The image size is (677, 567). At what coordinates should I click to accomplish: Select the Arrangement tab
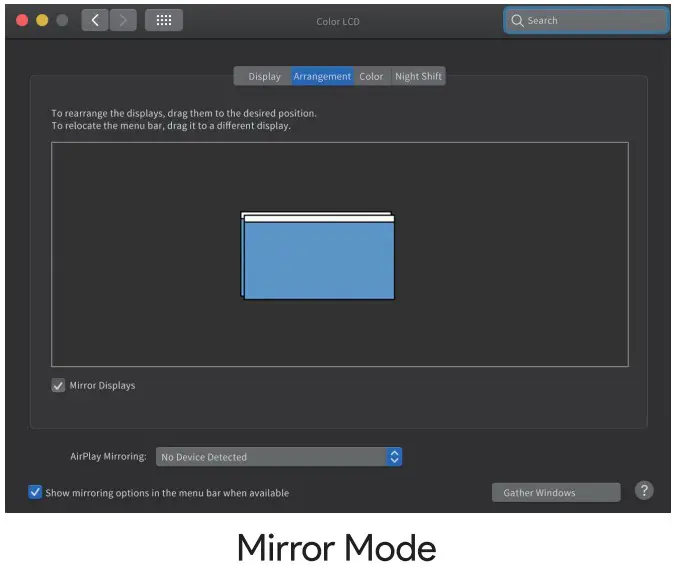pyautogui.click(x=323, y=76)
